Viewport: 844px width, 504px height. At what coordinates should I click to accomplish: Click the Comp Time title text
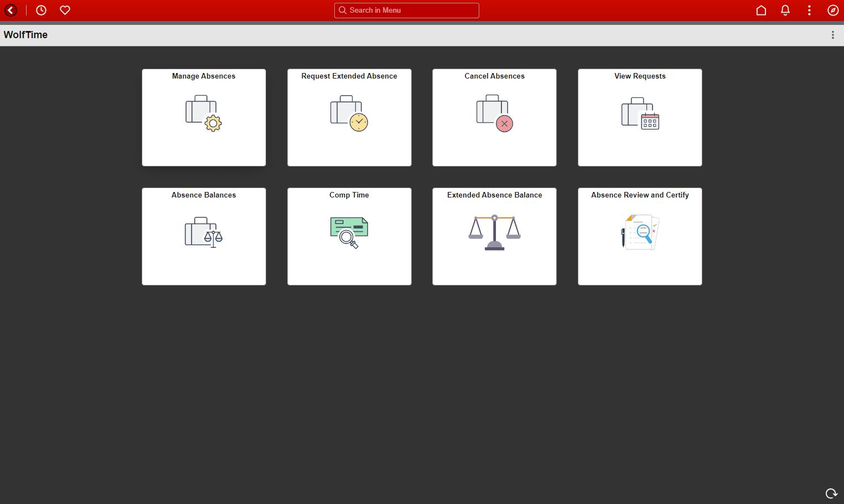(349, 195)
